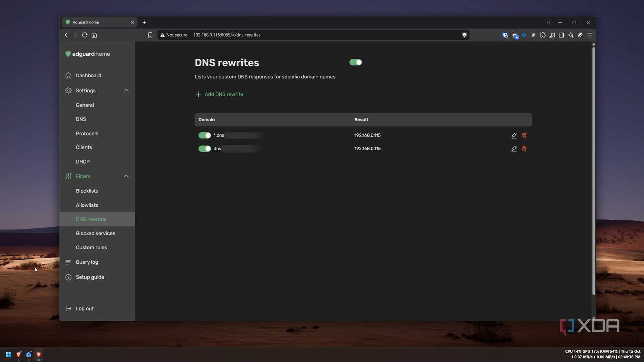Edit the dns rewrite at 192.168.0.115

514,149
